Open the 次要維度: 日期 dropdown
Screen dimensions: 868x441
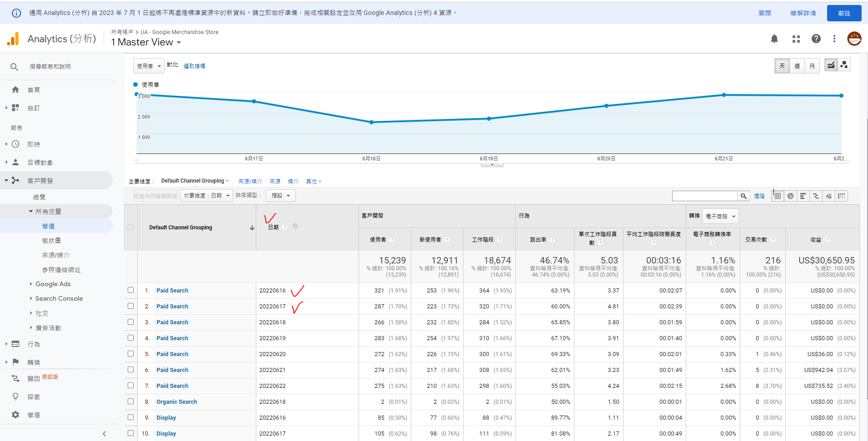pyautogui.click(x=207, y=196)
